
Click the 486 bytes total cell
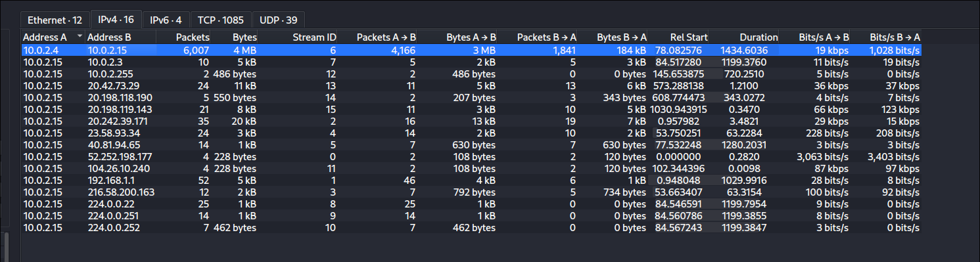[235, 74]
